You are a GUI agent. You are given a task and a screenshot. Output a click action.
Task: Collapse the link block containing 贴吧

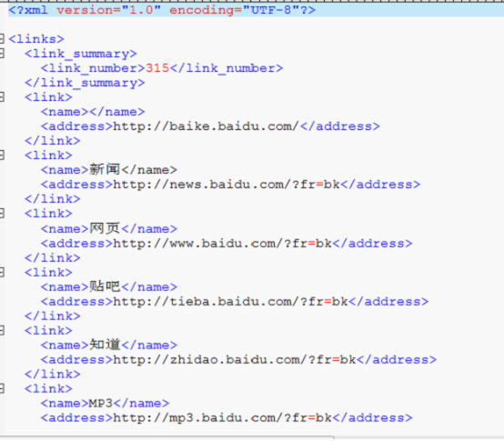coord(2,273)
